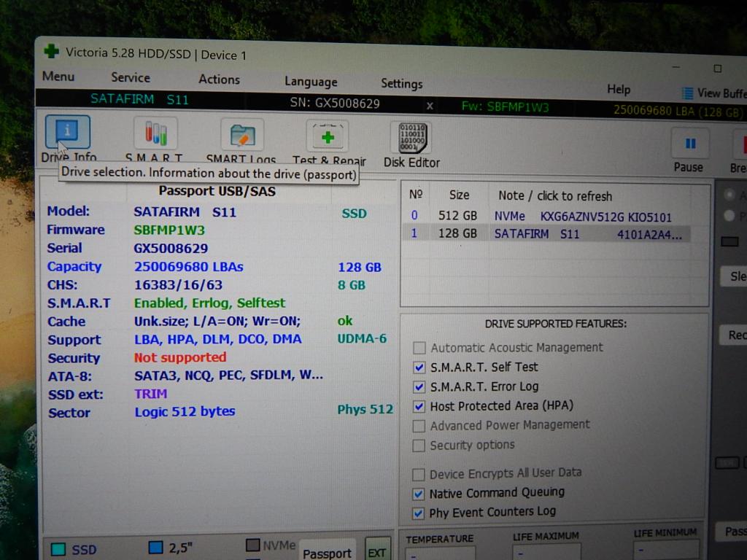Open the Drive Info toolbar icon
The image size is (747, 560).
68,132
